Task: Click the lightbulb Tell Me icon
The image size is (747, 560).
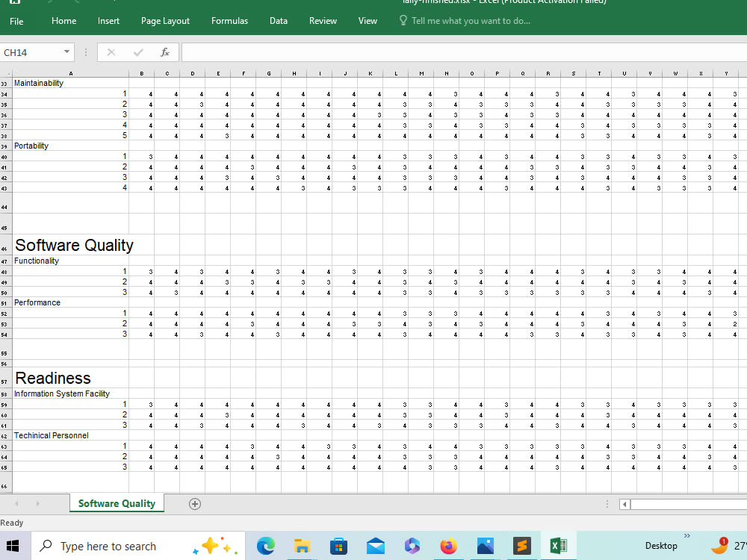Action: point(403,20)
